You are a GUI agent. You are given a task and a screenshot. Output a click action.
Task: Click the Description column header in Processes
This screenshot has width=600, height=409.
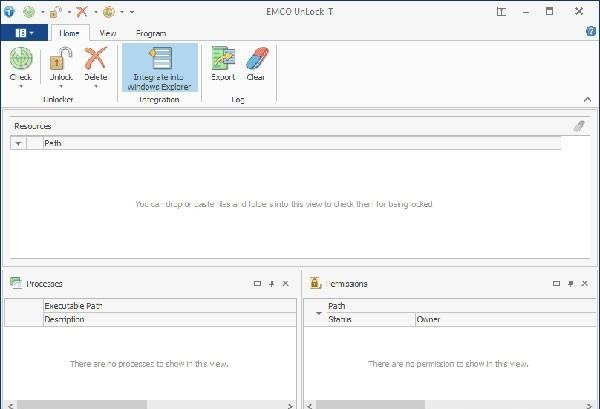coord(170,319)
